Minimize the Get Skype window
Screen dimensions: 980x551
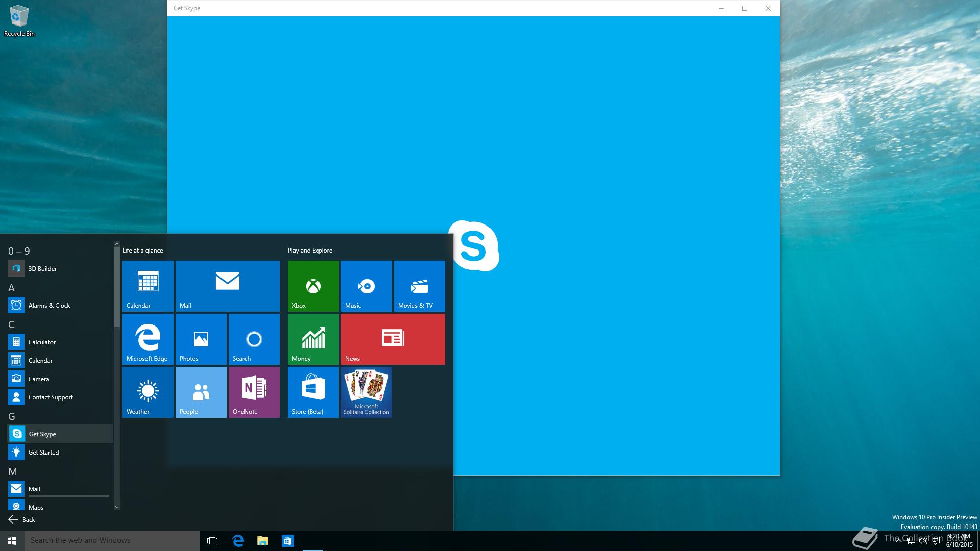point(721,8)
